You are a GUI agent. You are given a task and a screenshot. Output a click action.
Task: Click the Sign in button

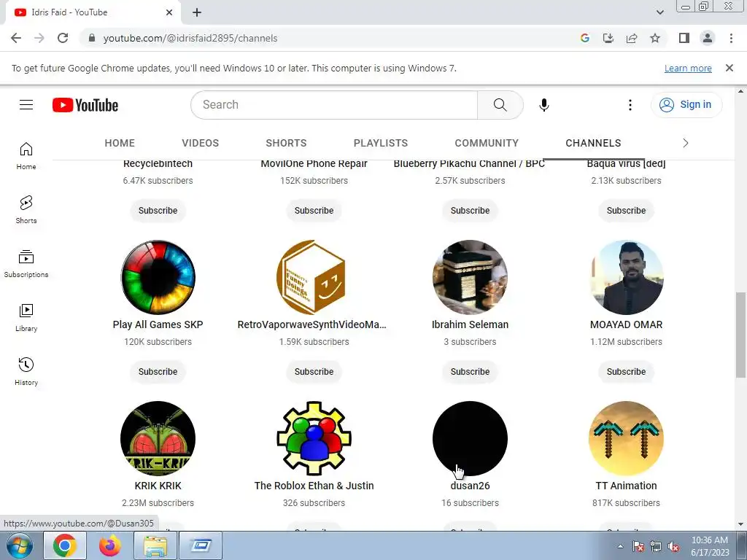click(x=686, y=105)
